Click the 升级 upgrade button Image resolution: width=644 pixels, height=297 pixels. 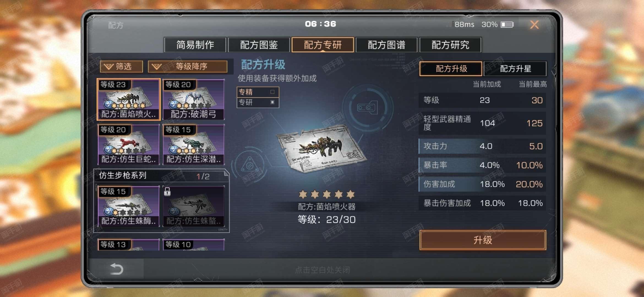point(483,240)
